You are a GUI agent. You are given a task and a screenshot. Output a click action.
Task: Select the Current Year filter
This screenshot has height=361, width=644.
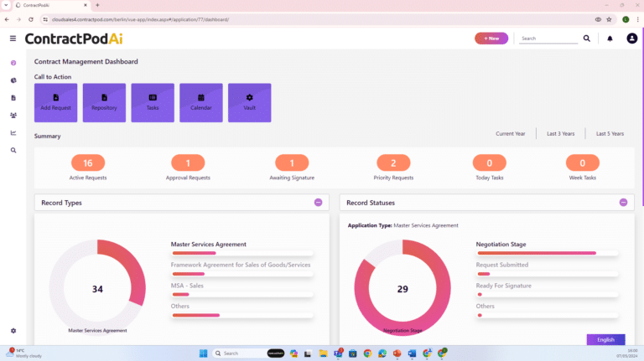tap(510, 134)
